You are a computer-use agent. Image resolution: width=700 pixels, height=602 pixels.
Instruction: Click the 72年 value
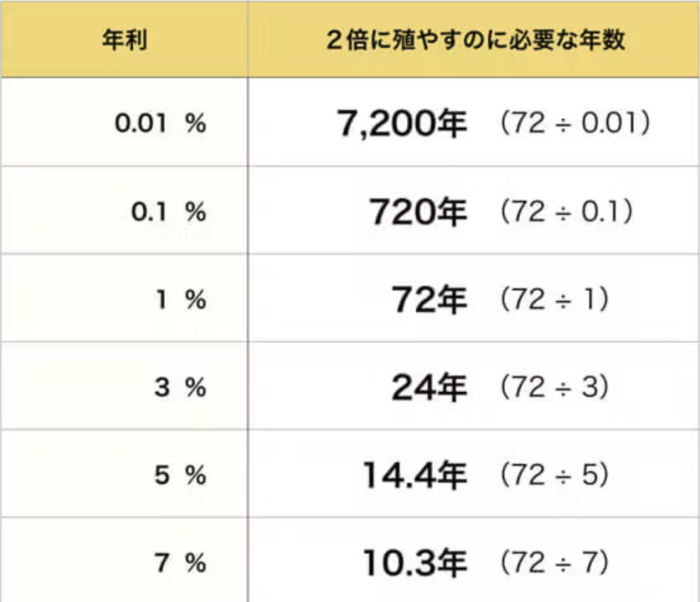[x=429, y=300]
